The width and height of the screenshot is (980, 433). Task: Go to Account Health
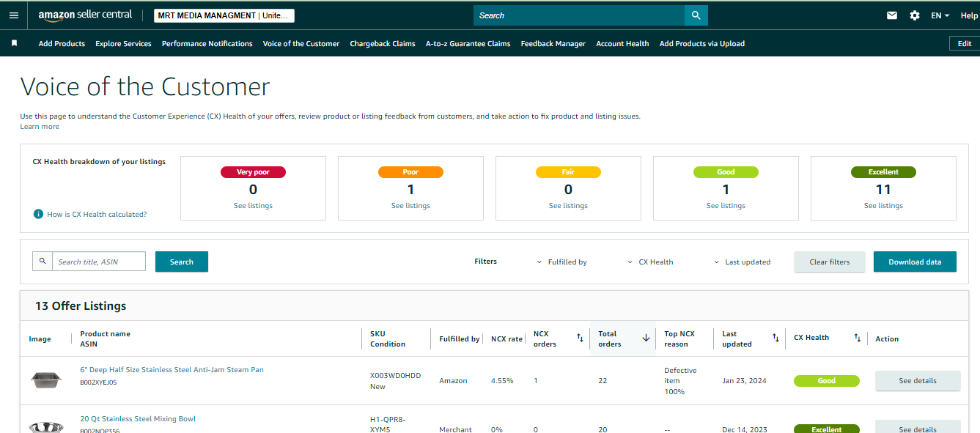[622, 44]
